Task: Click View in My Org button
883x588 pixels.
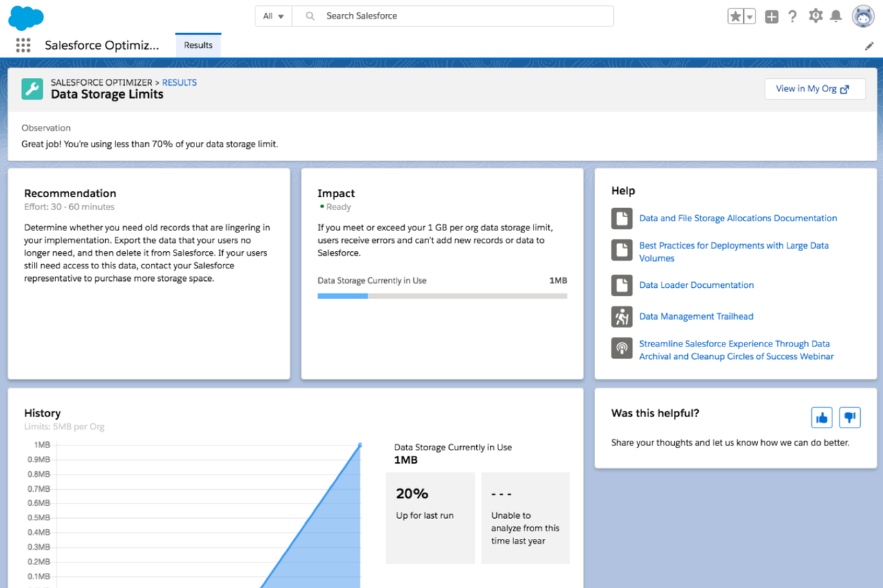Action: [814, 89]
